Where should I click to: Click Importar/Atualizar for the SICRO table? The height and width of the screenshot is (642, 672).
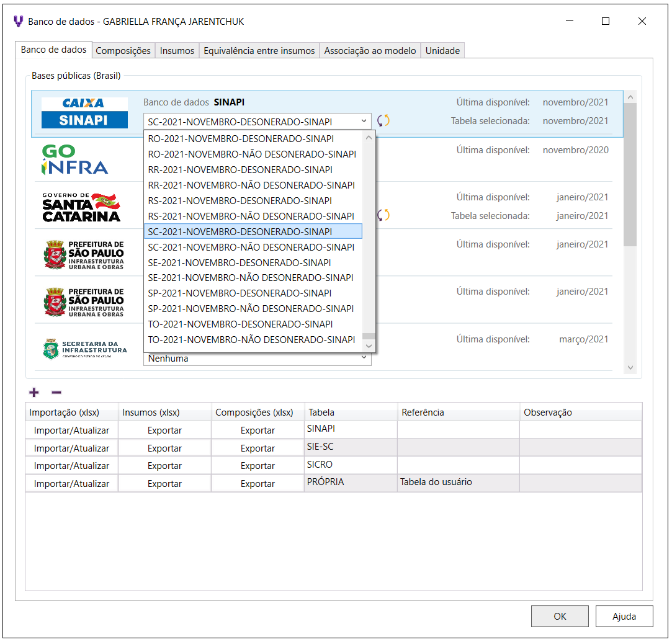71,466
